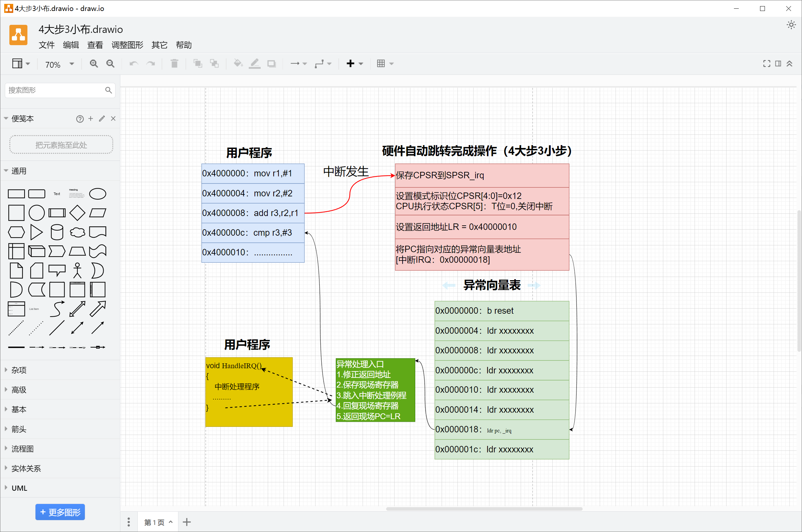Screen dimensions: 802x532
Task: Click the 更多图形 button
Action: 60,512
